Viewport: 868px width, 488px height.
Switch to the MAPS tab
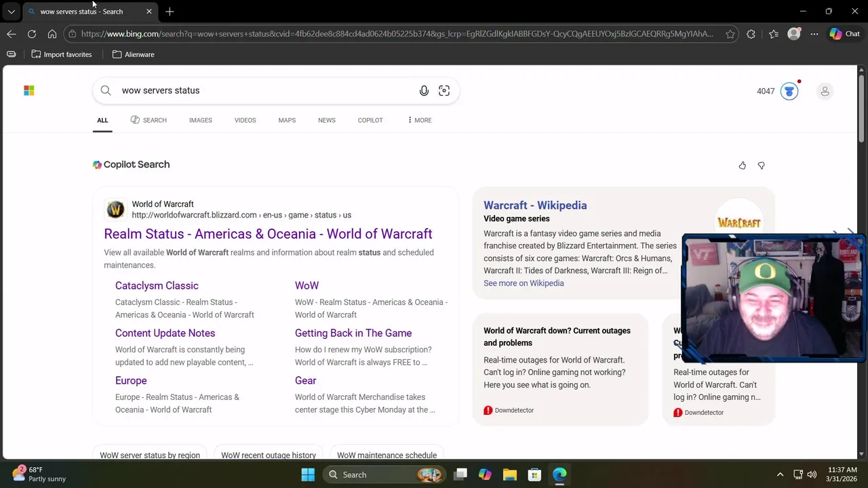tap(287, 120)
